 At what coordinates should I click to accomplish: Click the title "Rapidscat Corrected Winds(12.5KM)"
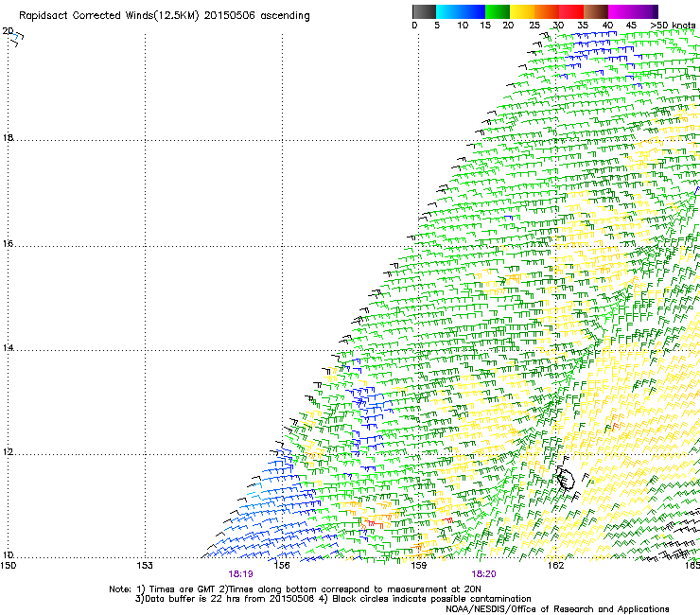[x=109, y=16]
